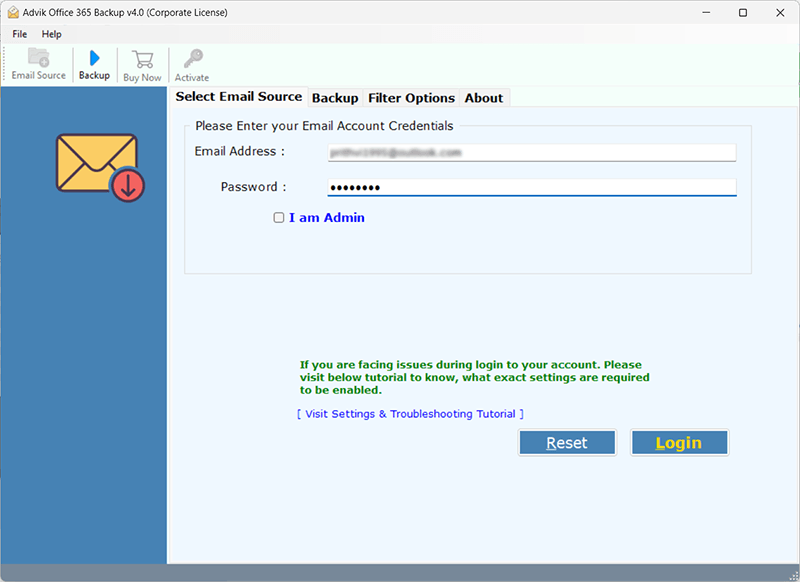The image size is (800, 582).
Task: Click the Activate key icon
Action: pos(191,64)
